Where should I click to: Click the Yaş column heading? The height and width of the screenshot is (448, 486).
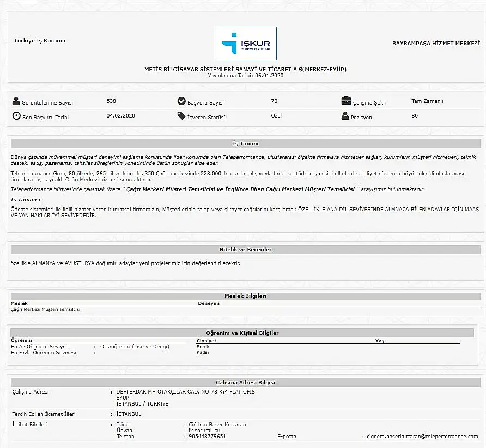pyautogui.click(x=380, y=341)
